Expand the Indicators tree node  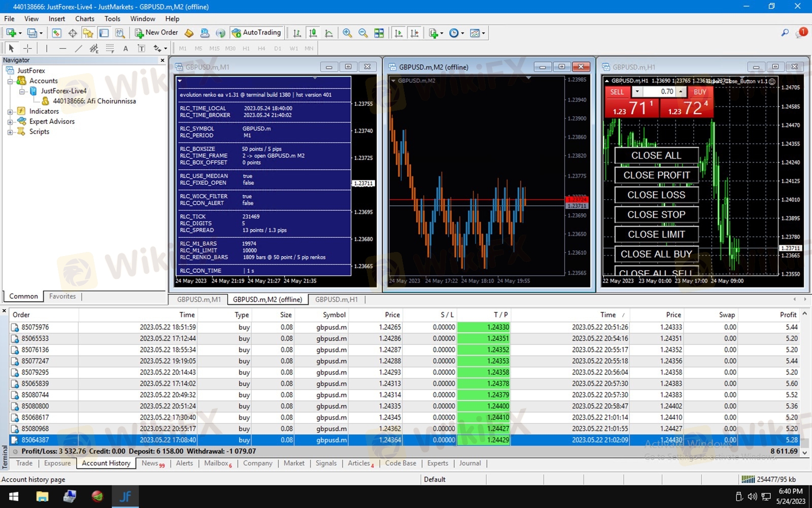pyautogui.click(x=10, y=112)
